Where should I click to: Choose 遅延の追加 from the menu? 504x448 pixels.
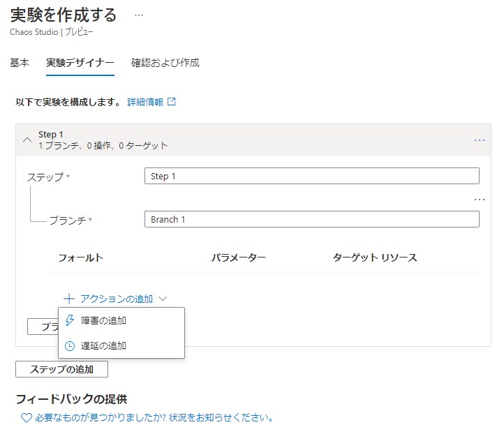click(x=121, y=346)
